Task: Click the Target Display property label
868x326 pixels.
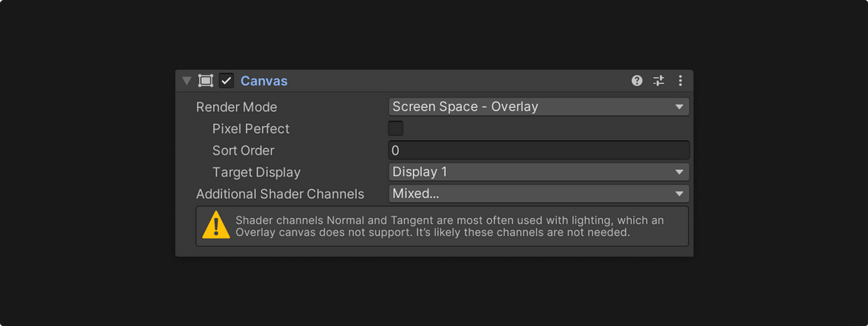Action: pos(256,172)
